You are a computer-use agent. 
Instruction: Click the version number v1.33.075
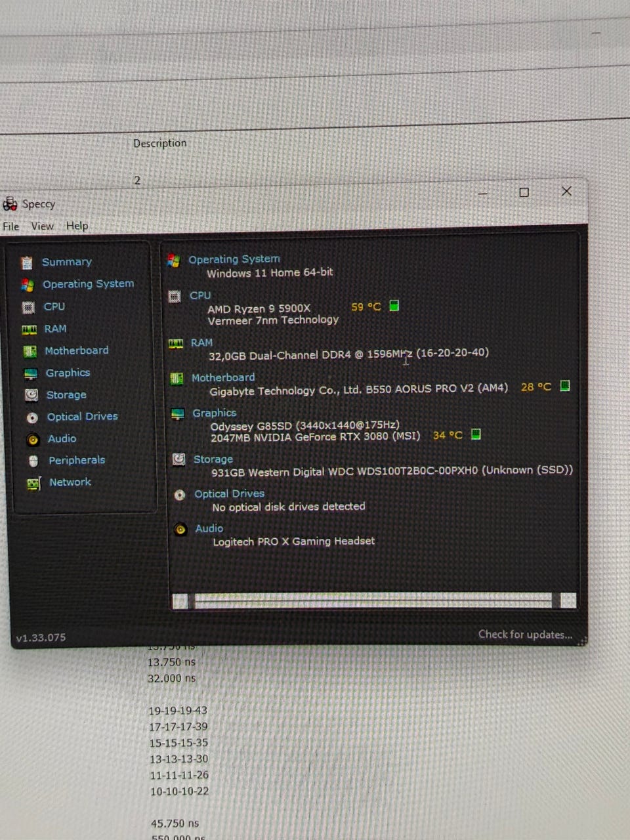(41, 638)
